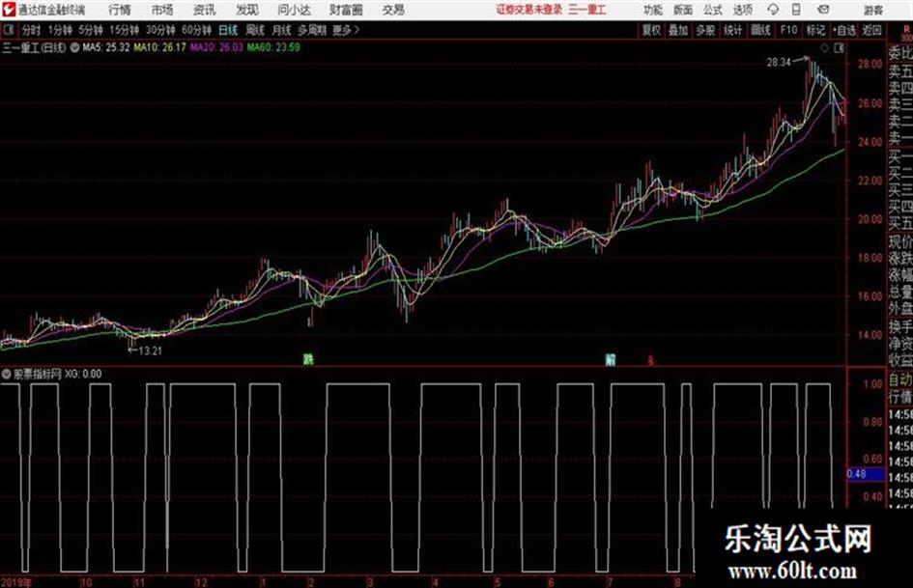Click the 复权 button
The image size is (913, 588).
(651, 30)
